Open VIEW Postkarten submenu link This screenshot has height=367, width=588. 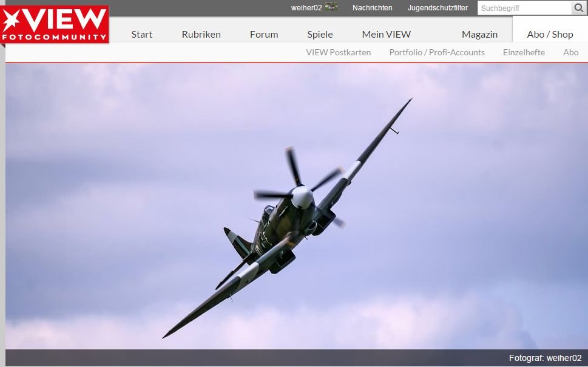338,52
